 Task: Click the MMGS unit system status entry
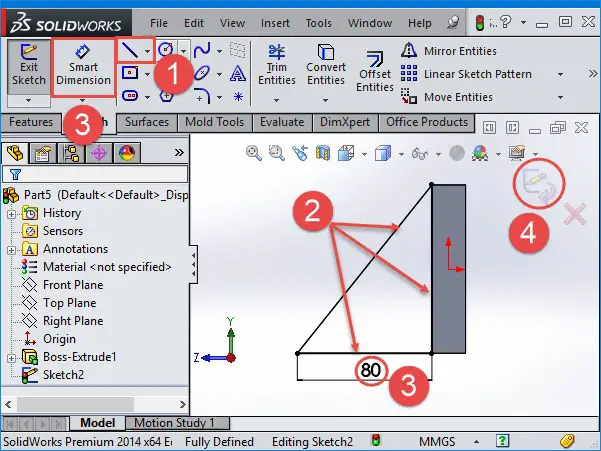point(437,442)
